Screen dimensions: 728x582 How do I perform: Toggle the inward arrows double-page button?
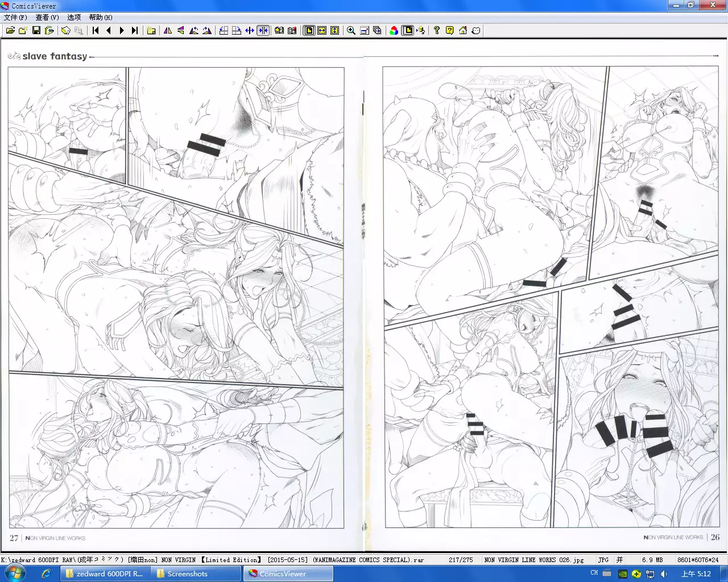(x=263, y=31)
